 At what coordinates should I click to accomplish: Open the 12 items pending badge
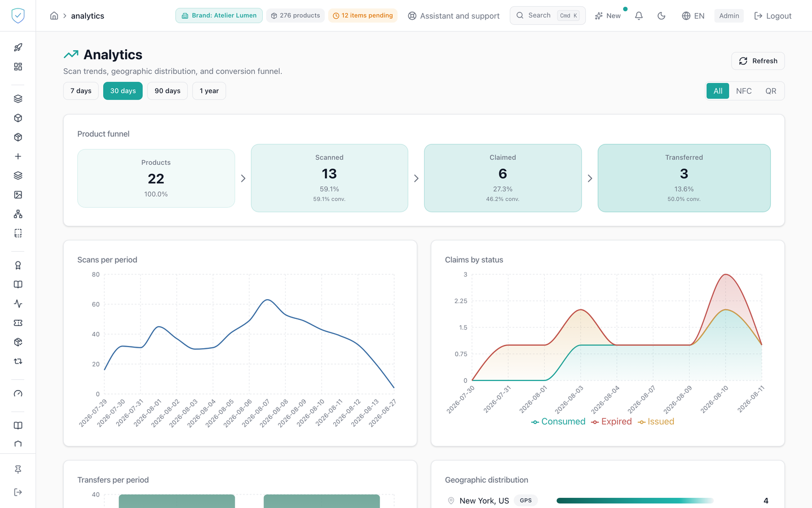pyautogui.click(x=363, y=16)
